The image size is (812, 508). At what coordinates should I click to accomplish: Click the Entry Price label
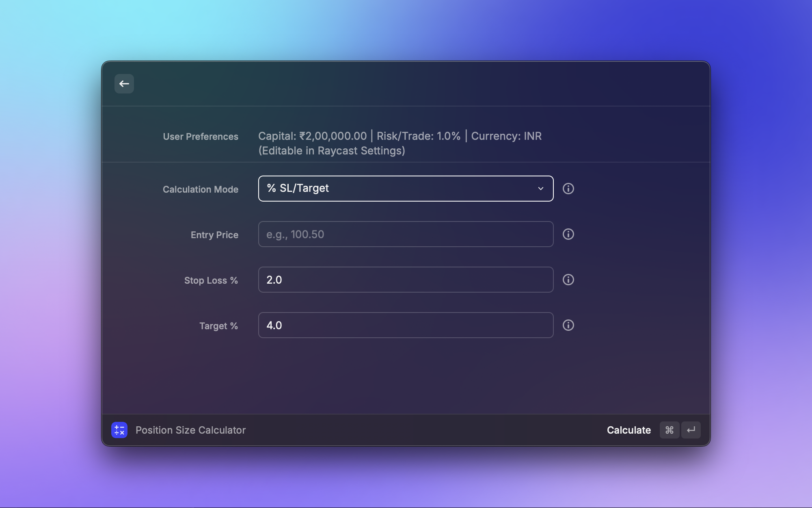point(214,235)
